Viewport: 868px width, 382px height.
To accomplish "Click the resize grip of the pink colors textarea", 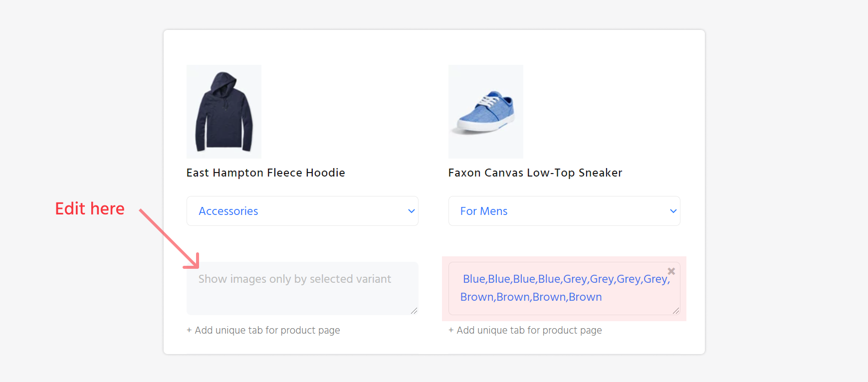I will [676, 311].
